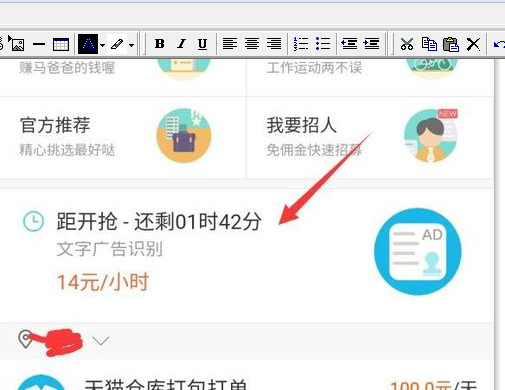
Task: Toggle underline formatting
Action: 202,44
